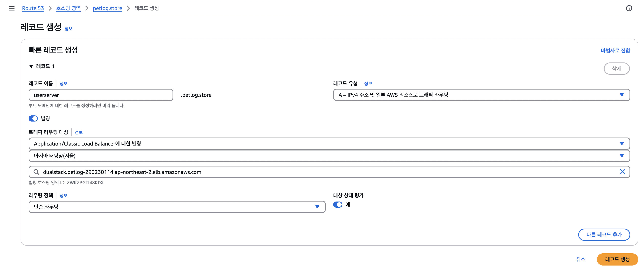Navigate to petlog.store breadcrumb
Viewport: 644px width, 272px height.
(107, 8)
